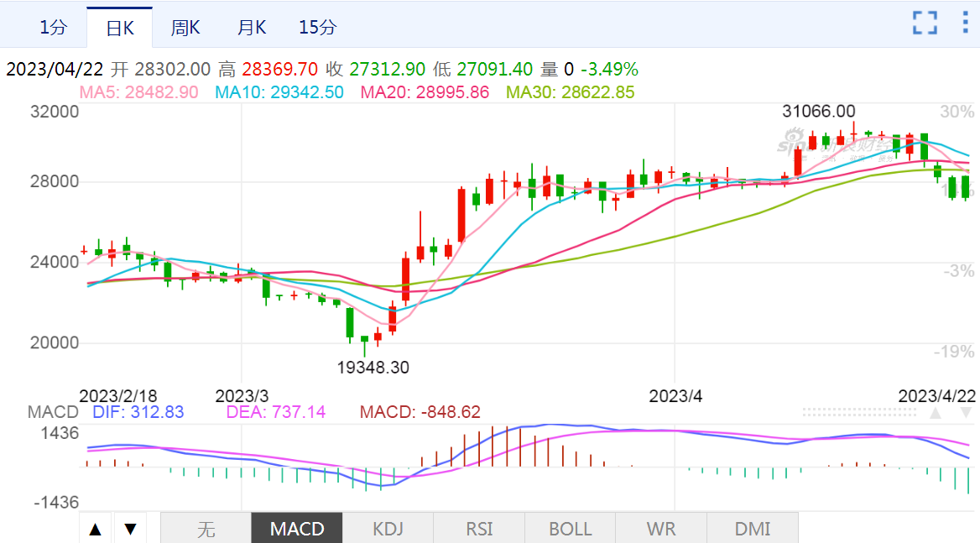Click the black up arrow below the chart
This screenshot has width=980, height=543.
[96, 529]
